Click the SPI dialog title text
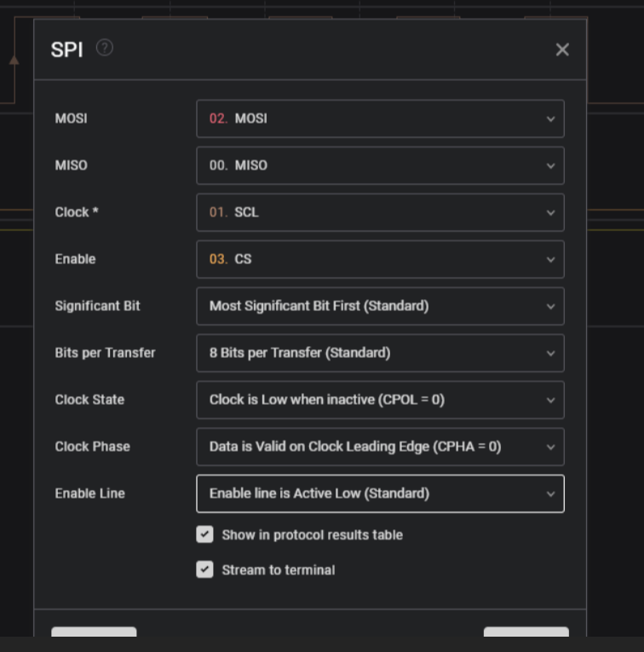 [x=67, y=49]
